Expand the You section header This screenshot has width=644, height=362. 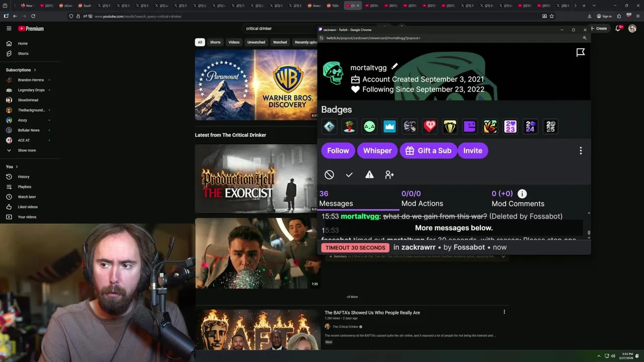point(12,167)
